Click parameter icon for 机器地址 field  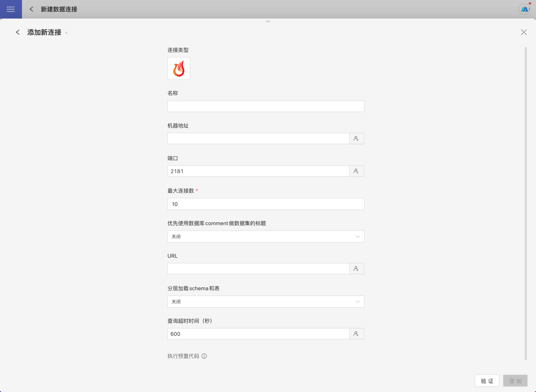pos(356,139)
